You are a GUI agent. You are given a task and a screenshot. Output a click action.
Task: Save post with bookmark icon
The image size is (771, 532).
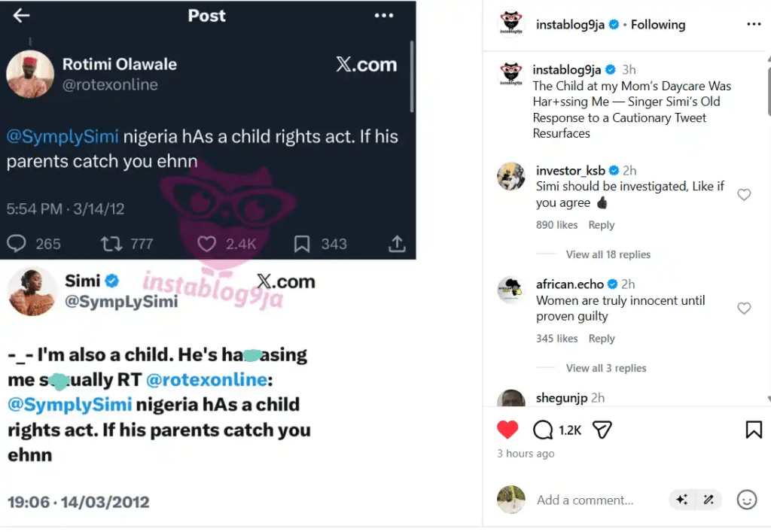tap(753, 430)
